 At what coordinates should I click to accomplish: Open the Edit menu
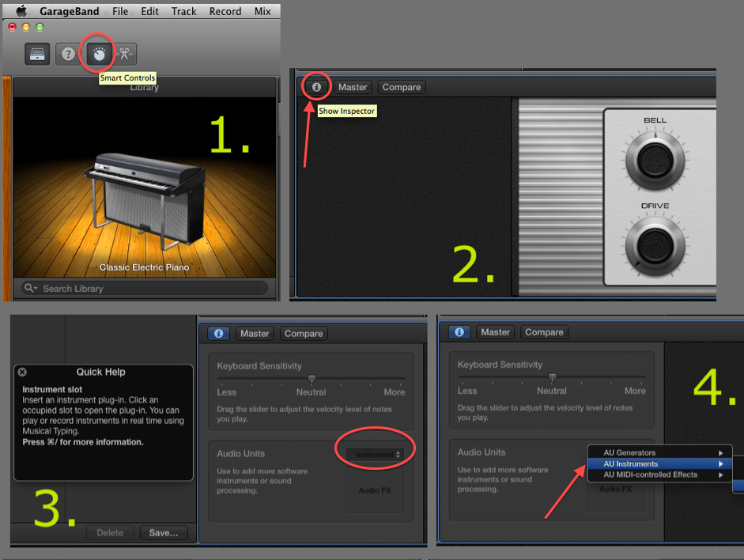149,11
